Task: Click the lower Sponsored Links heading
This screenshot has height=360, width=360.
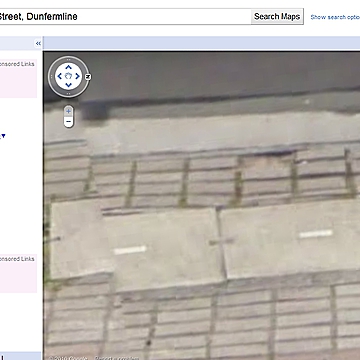Action: pos(17,259)
